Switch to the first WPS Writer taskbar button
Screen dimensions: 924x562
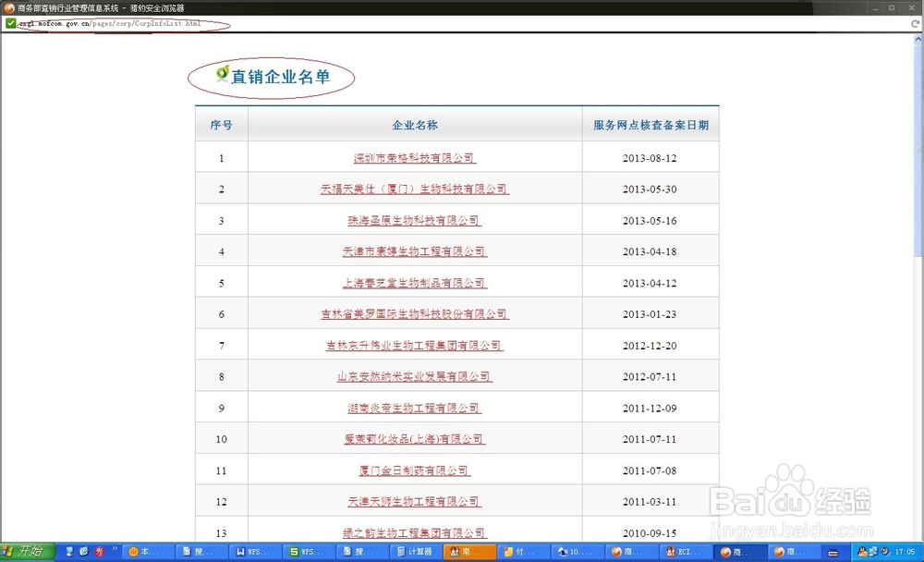pos(255,552)
